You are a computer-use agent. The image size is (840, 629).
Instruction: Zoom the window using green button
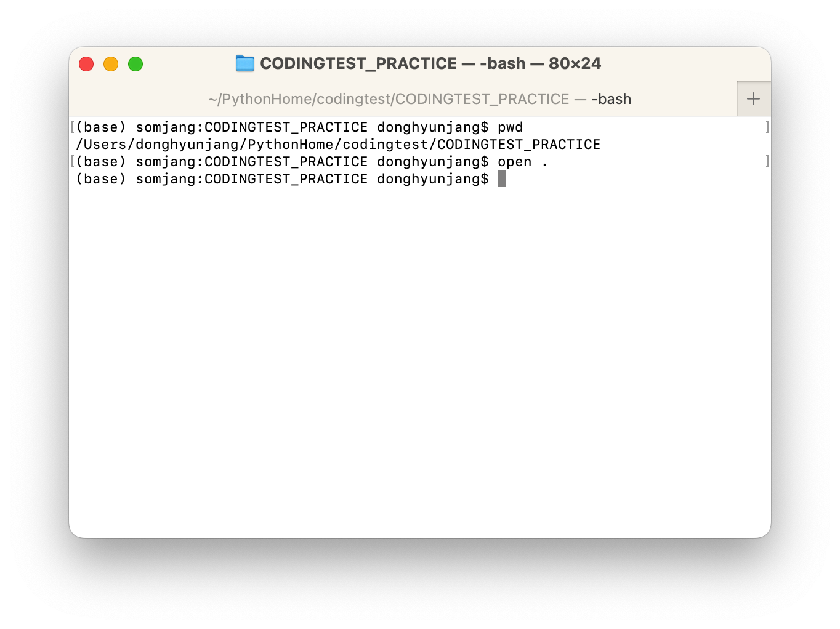click(135, 64)
